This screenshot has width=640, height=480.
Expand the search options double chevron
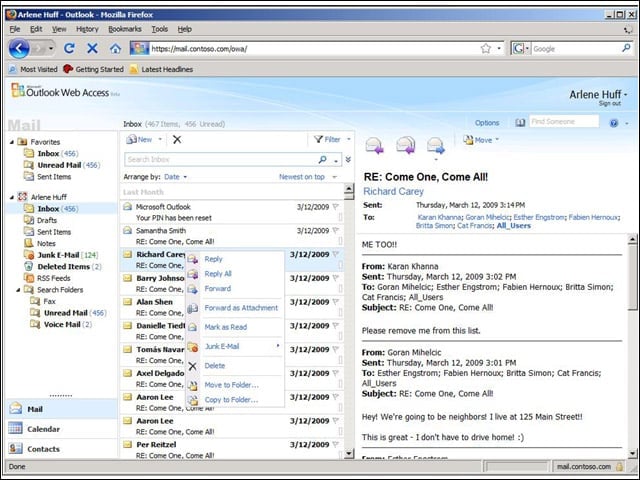348,159
